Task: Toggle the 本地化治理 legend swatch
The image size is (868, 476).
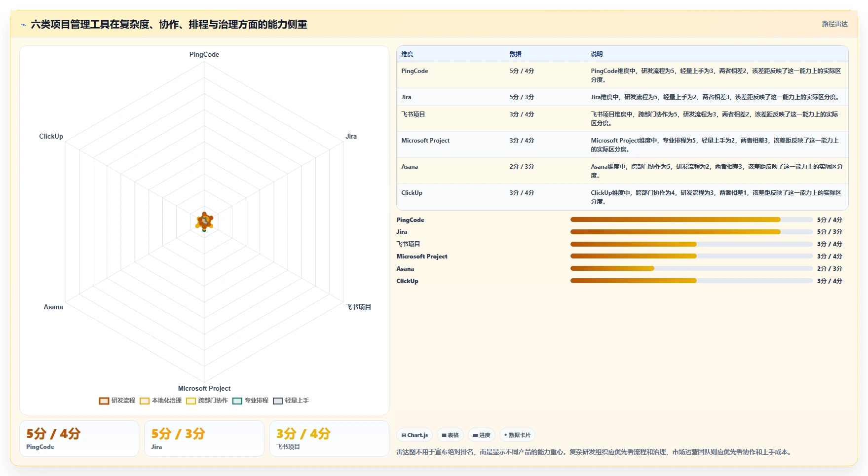Action: click(145, 401)
